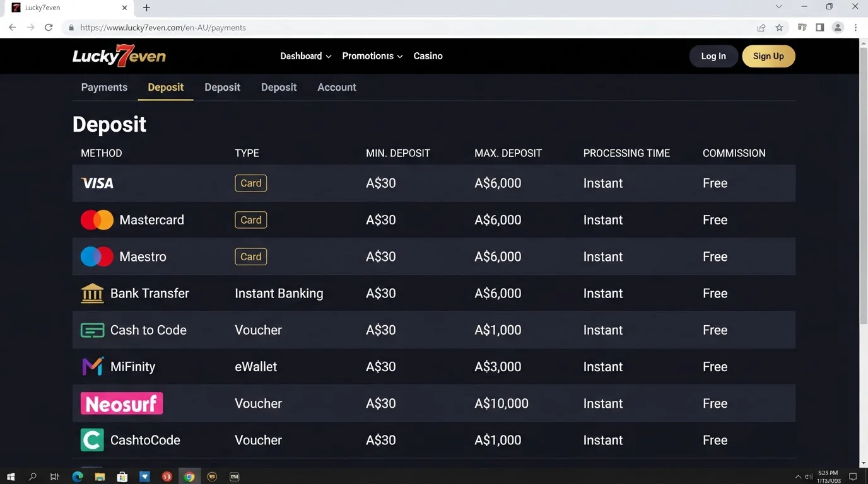Click the taskbar clock

pos(828,477)
